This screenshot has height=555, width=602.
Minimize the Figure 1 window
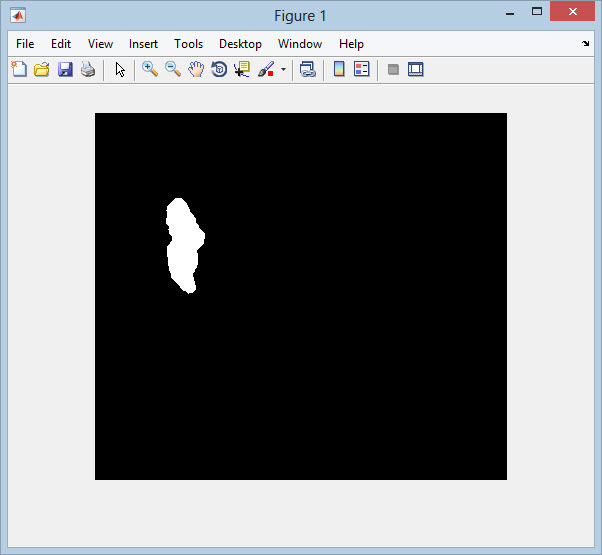click(510, 14)
